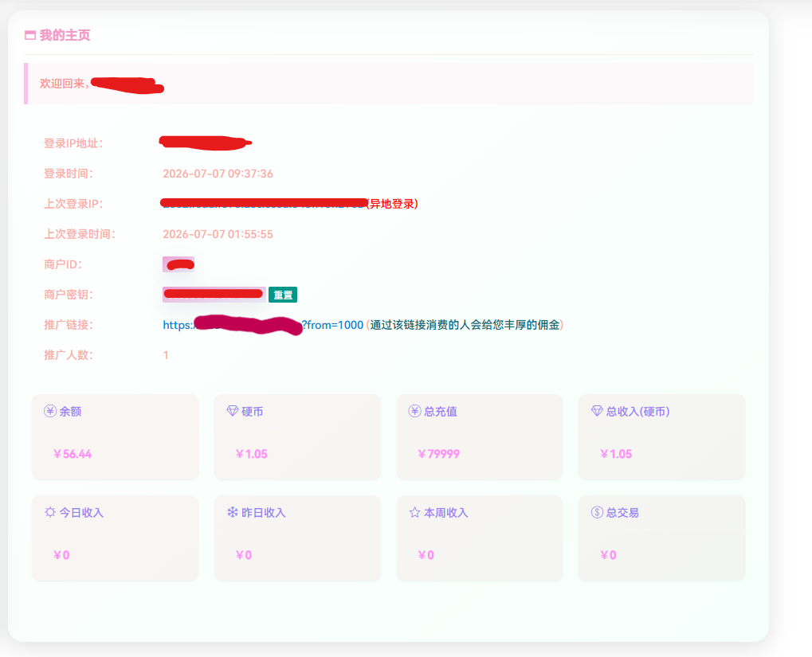Click the yen icon beside 总充值
This screenshot has height=657, width=812.
(x=414, y=411)
